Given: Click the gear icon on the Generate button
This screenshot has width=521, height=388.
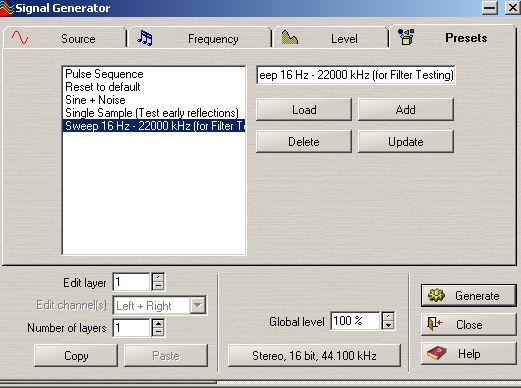Looking at the screenshot, I should [436, 295].
